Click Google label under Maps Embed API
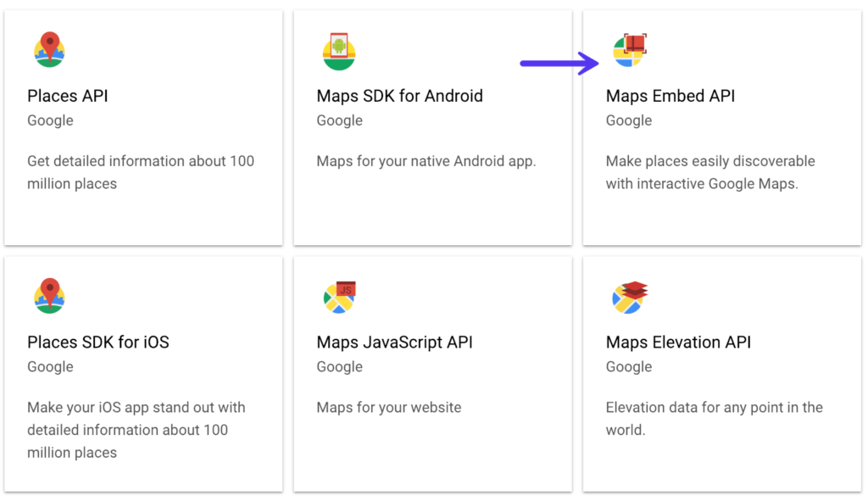Screen dimensions: 868x496 628,120
